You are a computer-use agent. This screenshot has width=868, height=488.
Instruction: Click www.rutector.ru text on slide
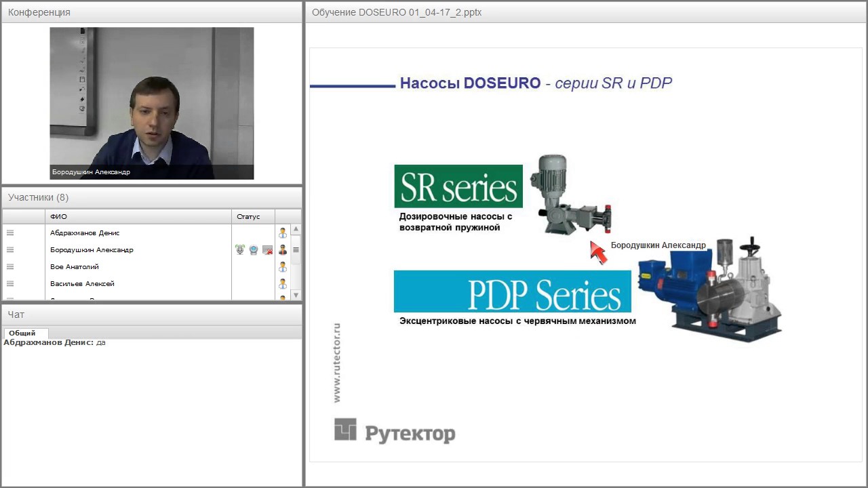pyautogui.click(x=337, y=363)
